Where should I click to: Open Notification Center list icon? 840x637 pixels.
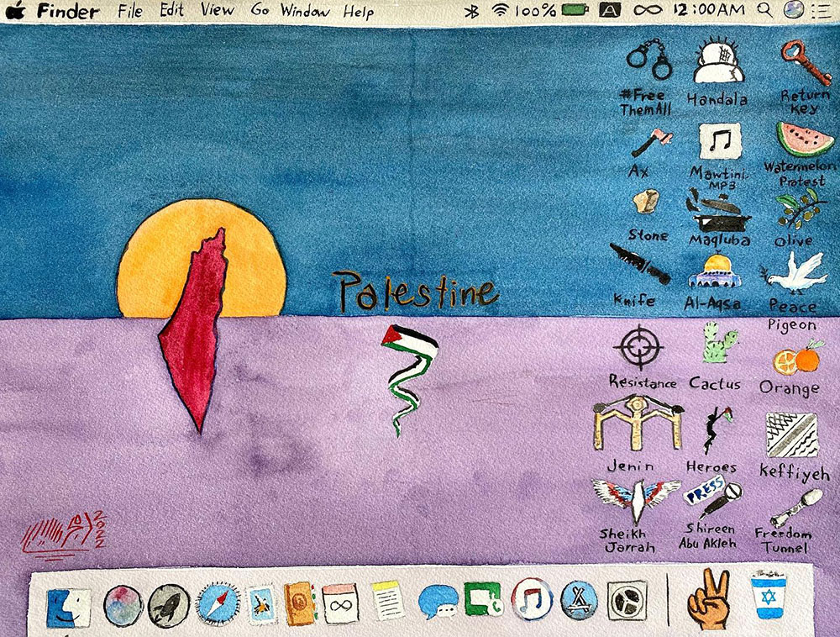[x=820, y=9]
